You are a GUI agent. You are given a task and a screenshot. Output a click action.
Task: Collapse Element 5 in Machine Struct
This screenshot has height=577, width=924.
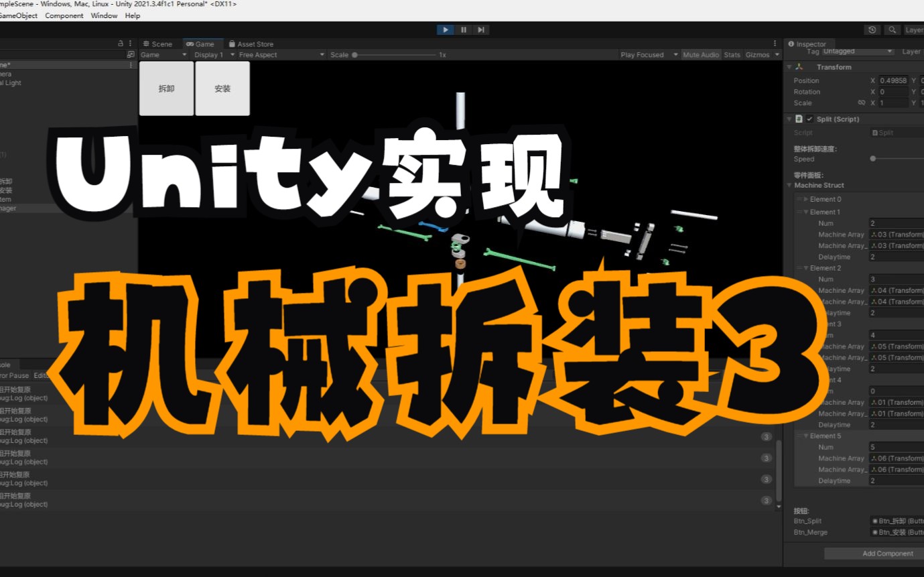pyautogui.click(x=806, y=436)
